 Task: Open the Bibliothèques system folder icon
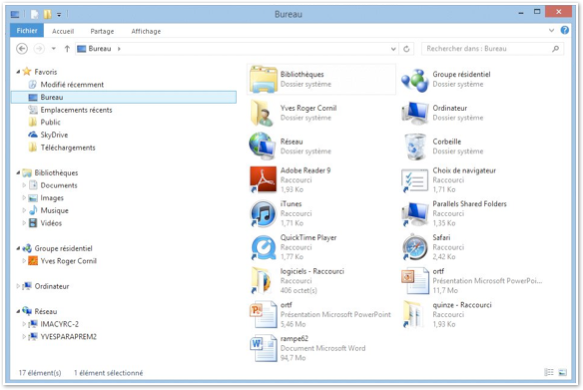(263, 79)
